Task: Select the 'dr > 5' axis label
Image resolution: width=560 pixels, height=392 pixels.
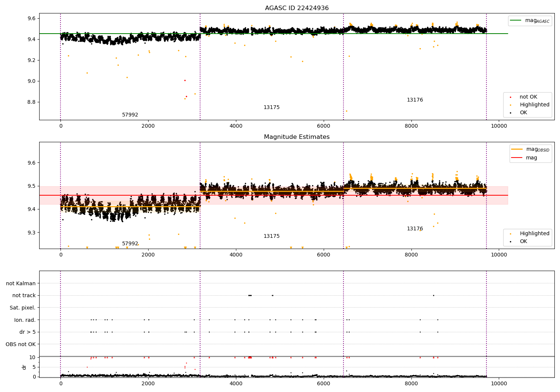Action: [28, 332]
